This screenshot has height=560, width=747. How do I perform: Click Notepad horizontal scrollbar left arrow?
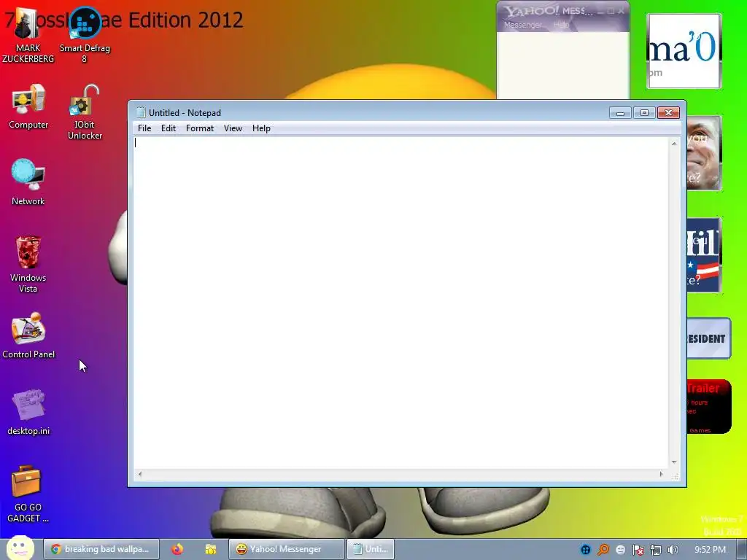coord(139,474)
